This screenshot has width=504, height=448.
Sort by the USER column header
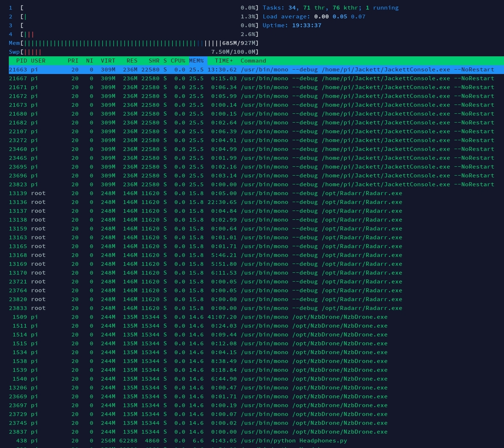pos(38,61)
